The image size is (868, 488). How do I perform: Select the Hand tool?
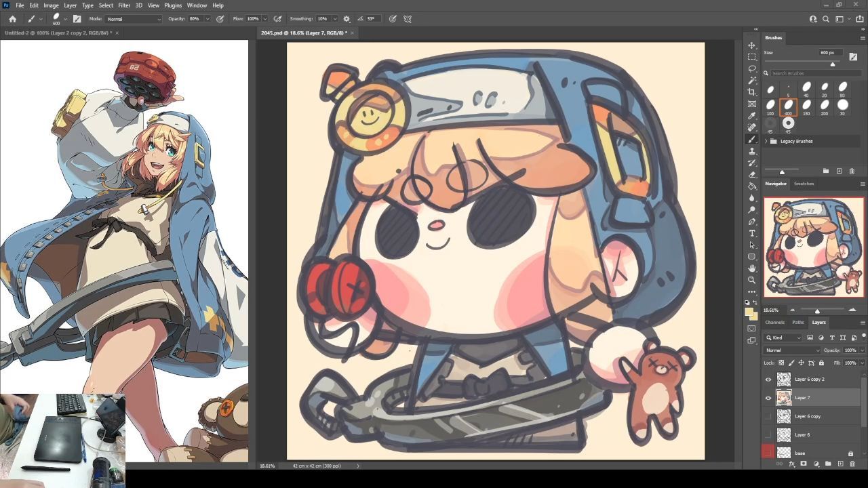point(751,268)
